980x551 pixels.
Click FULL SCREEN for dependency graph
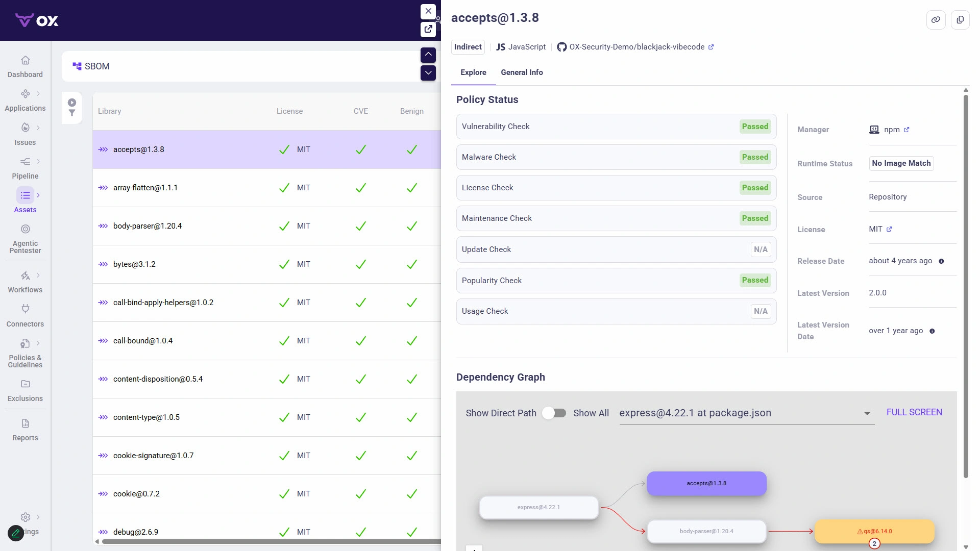[x=914, y=412]
